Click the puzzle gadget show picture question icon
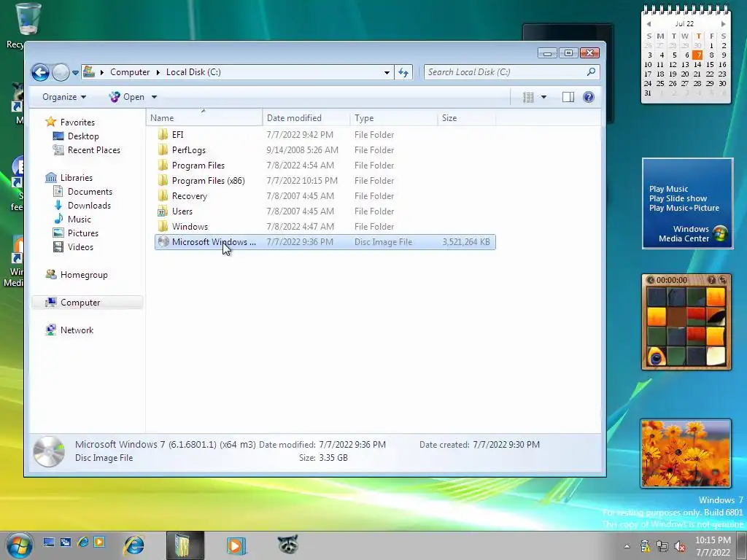This screenshot has height=560, width=747. point(711,280)
